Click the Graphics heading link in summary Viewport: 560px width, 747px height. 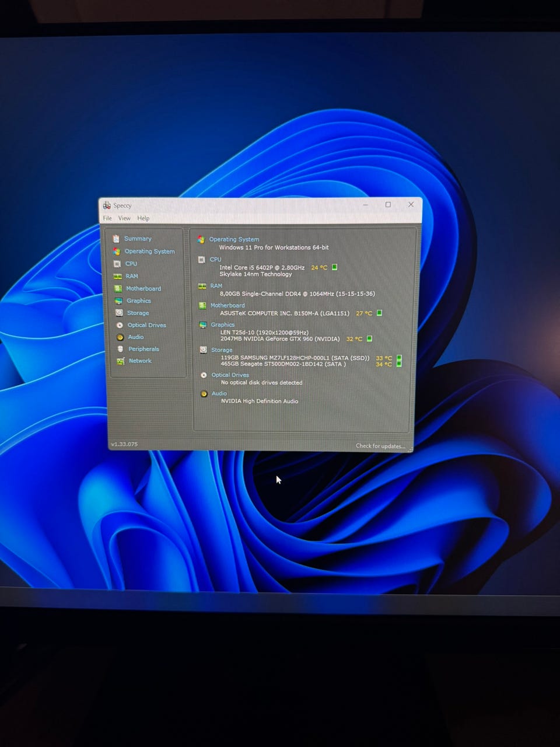[223, 324]
